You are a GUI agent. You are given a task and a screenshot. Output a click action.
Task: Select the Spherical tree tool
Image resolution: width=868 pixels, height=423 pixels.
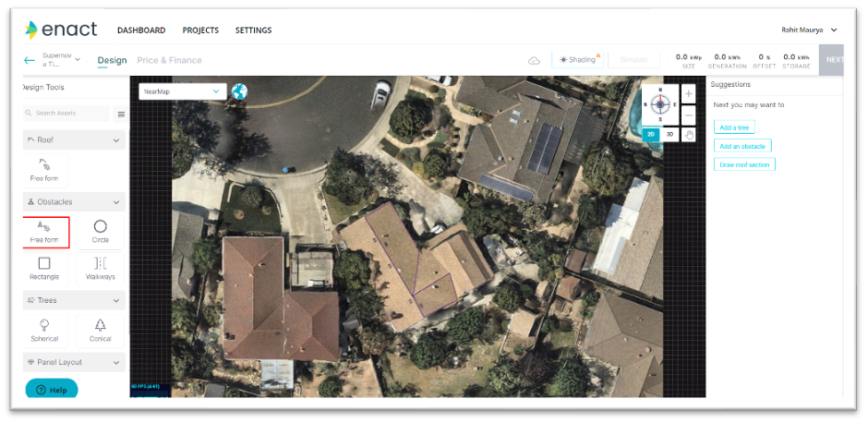click(x=44, y=331)
